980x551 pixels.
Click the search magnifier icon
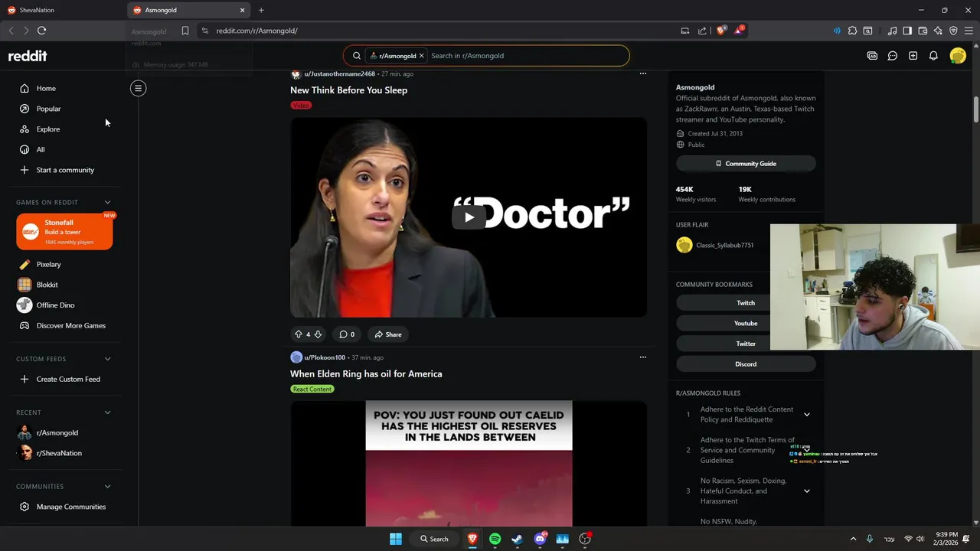coord(357,56)
